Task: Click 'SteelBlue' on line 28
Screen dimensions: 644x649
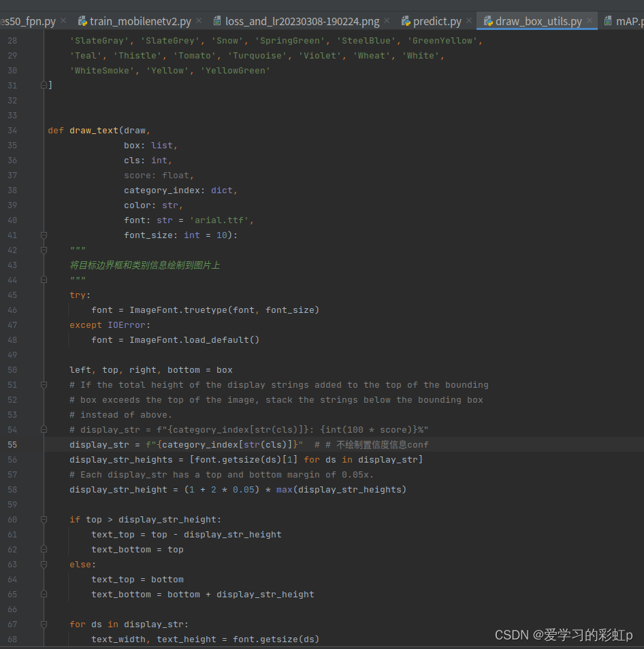Action: (366, 41)
